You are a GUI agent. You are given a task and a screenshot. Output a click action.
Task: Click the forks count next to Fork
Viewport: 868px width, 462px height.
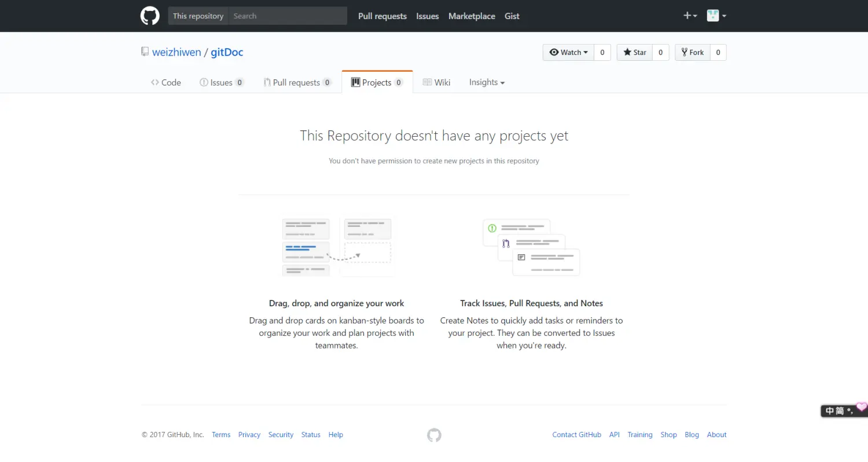718,52
